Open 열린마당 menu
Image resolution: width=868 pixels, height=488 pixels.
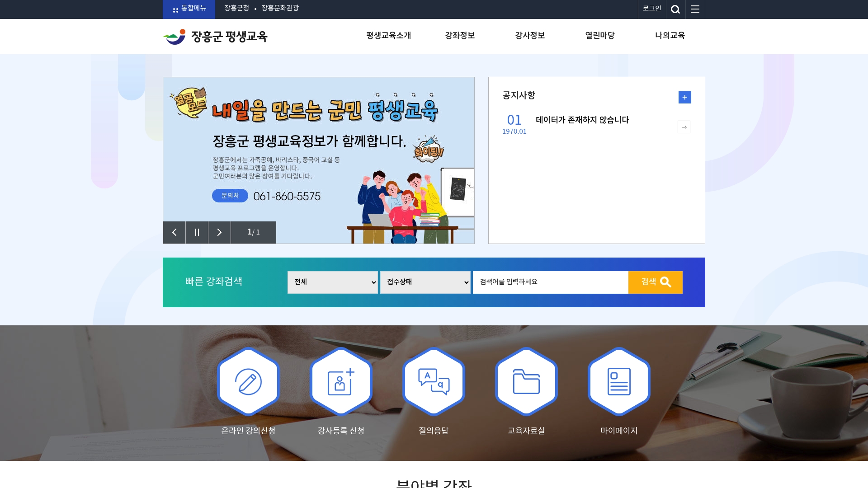[600, 35]
